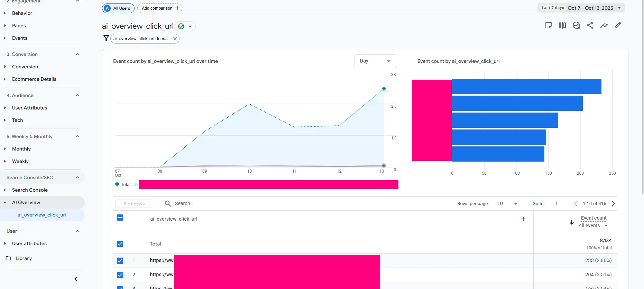Remove the ai_overview_click_url filter chip
Image resolution: width=644 pixels, height=289 pixels.
175,39
